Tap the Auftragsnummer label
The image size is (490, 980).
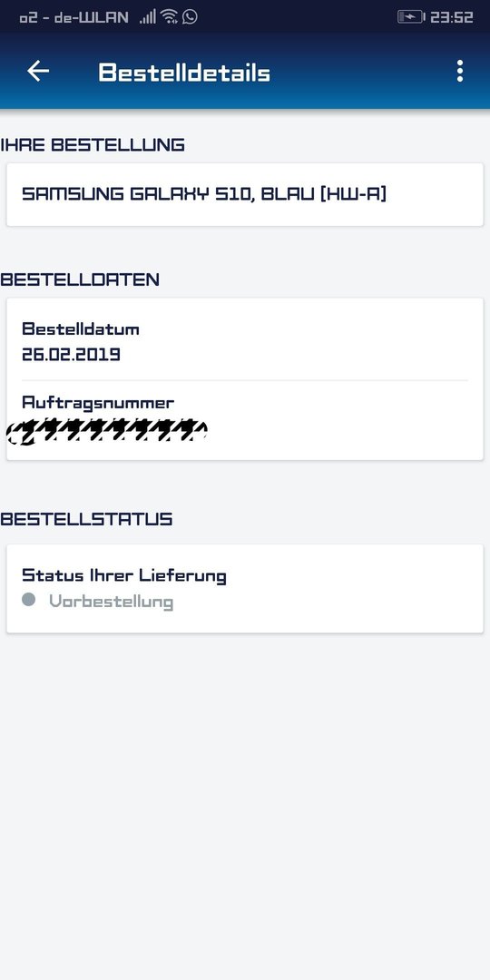98,403
